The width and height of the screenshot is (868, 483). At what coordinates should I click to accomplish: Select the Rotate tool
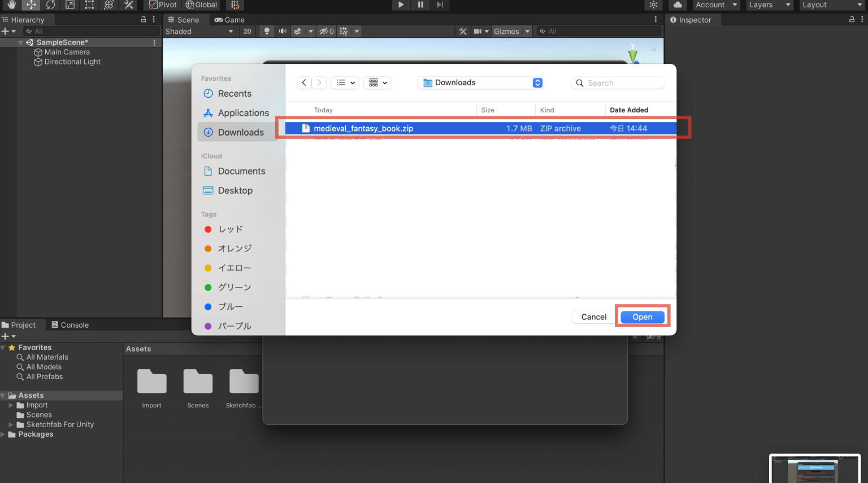click(51, 5)
